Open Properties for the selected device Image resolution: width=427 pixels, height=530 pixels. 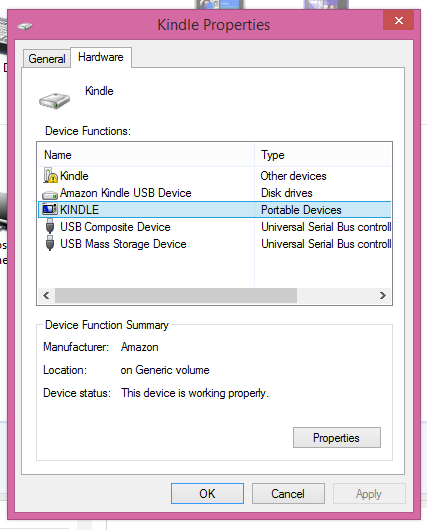pos(337,438)
